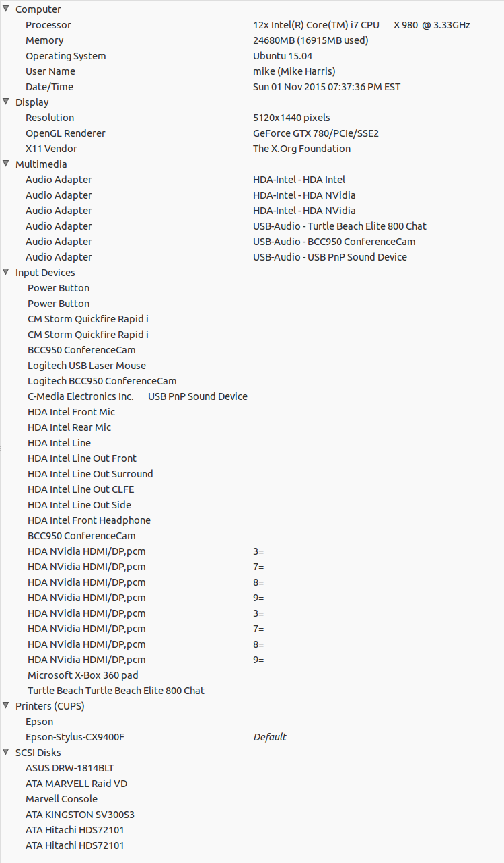Select the Microsoft X-Box 360 pad entry

(83, 675)
